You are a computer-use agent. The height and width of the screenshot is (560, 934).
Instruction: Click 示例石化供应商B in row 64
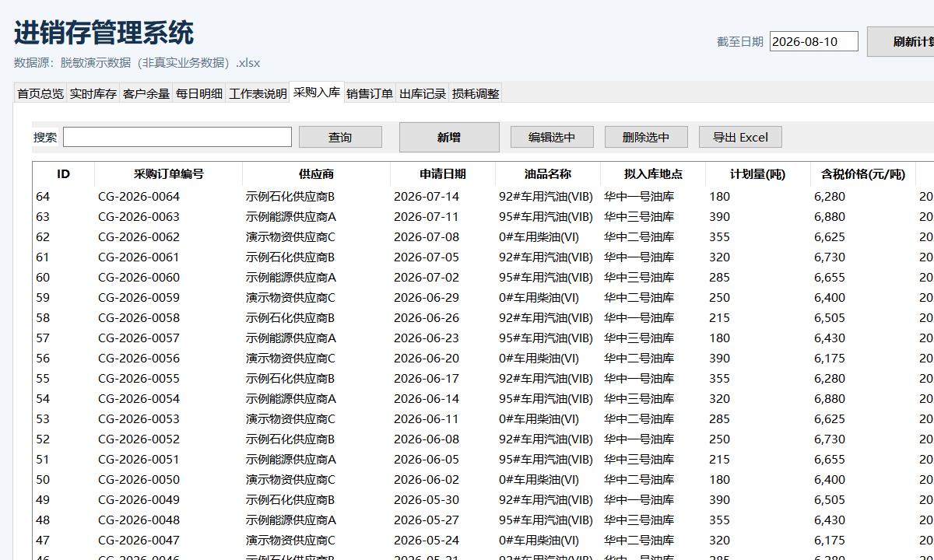point(290,196)
